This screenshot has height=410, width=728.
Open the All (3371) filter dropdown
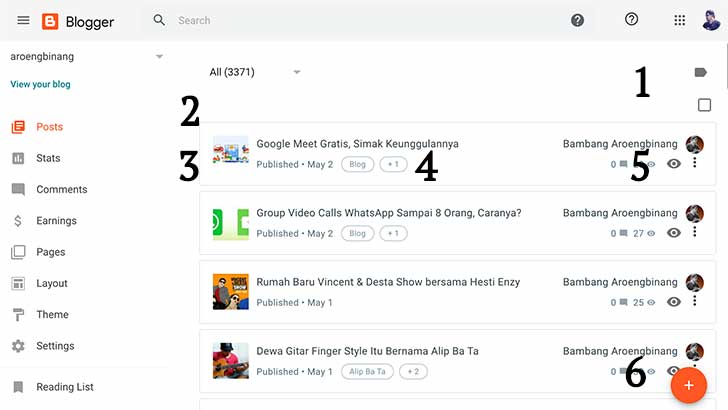click(255, 72)
